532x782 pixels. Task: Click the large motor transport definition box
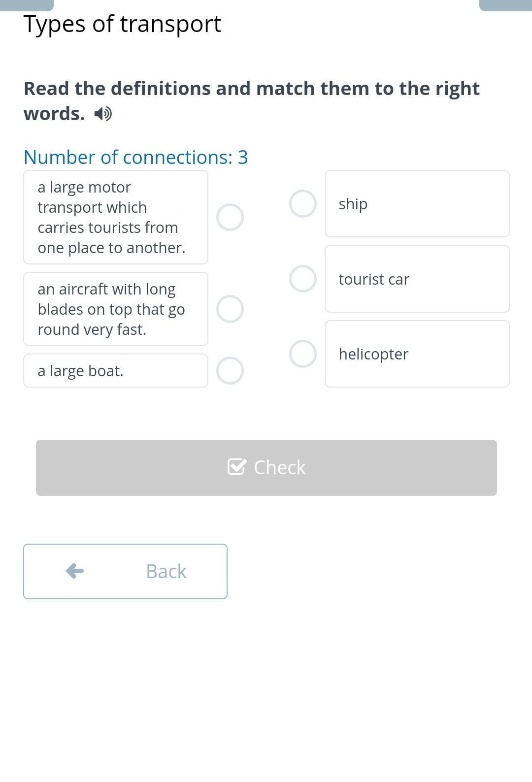(116, 217)
